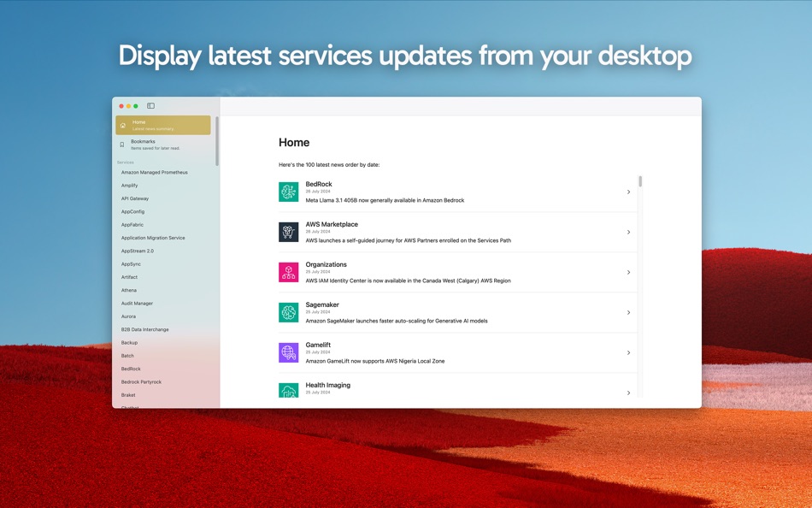This screenshot has height=508, width=812.
Task: Click the pink Organizations icon
Action: [x=288, y=272]
